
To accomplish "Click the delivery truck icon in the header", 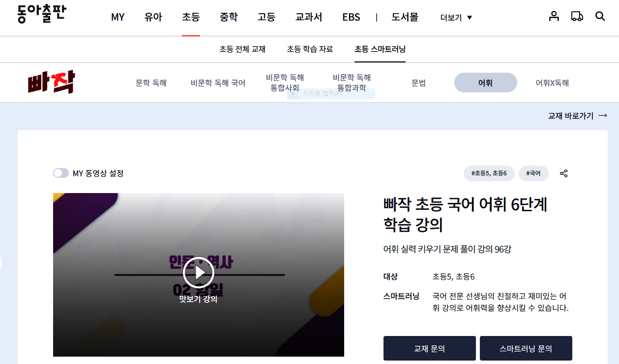I will tap(577, 16).
